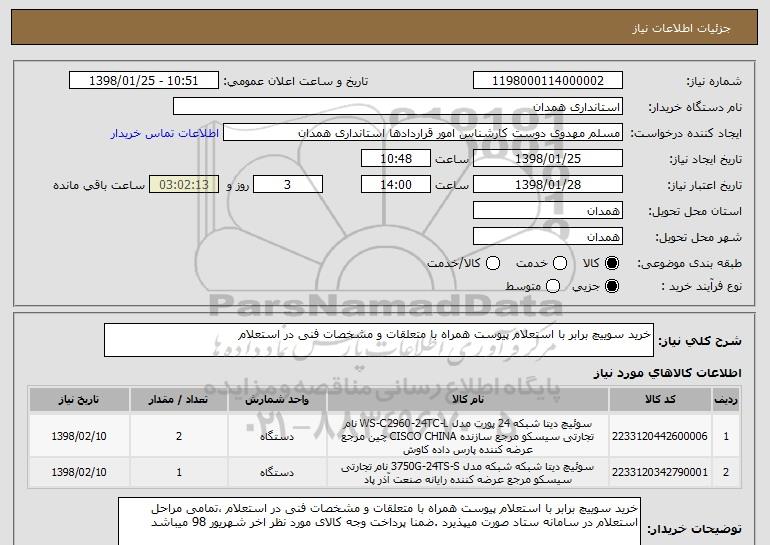Screen dimensions: 770x545
Task: Click the buyer organization field استانداری همدان
Action: 398,107
